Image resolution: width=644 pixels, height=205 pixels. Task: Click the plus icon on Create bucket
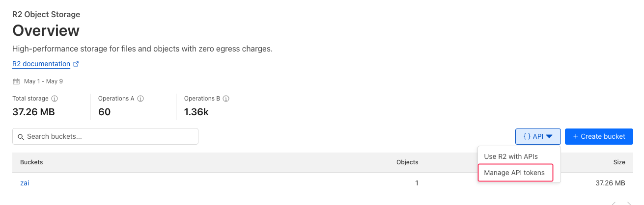click(x=575, y=137)
